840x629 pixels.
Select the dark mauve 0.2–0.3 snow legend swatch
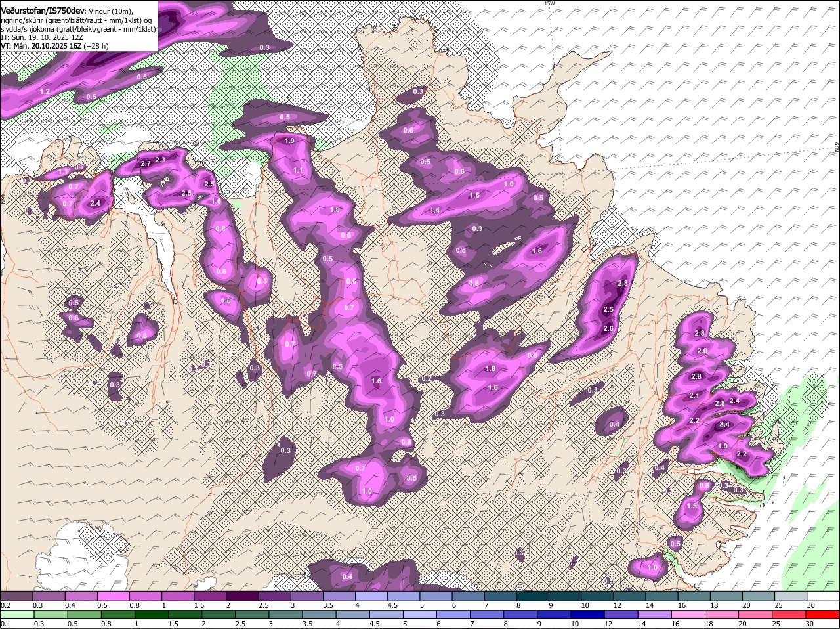tap(16, 596)
